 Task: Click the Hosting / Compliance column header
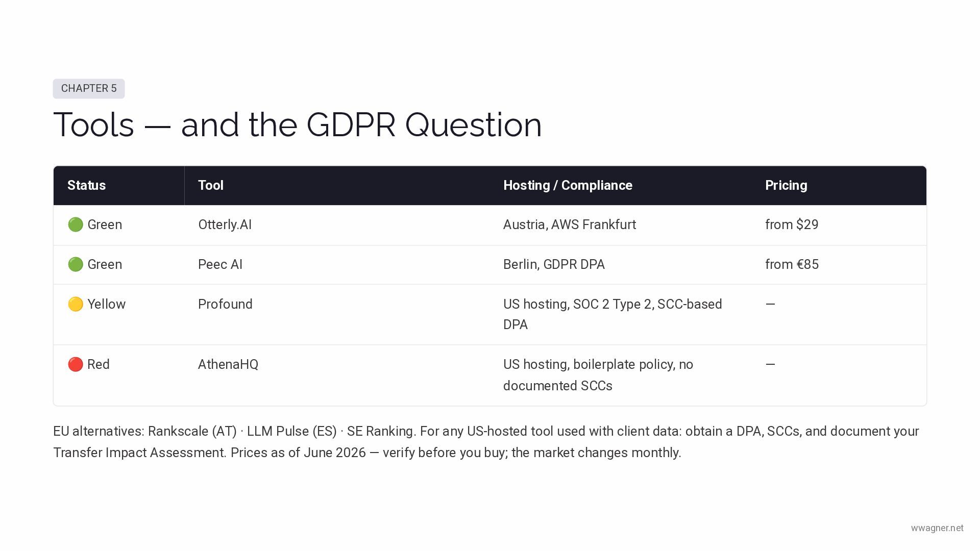click(568, 185)
